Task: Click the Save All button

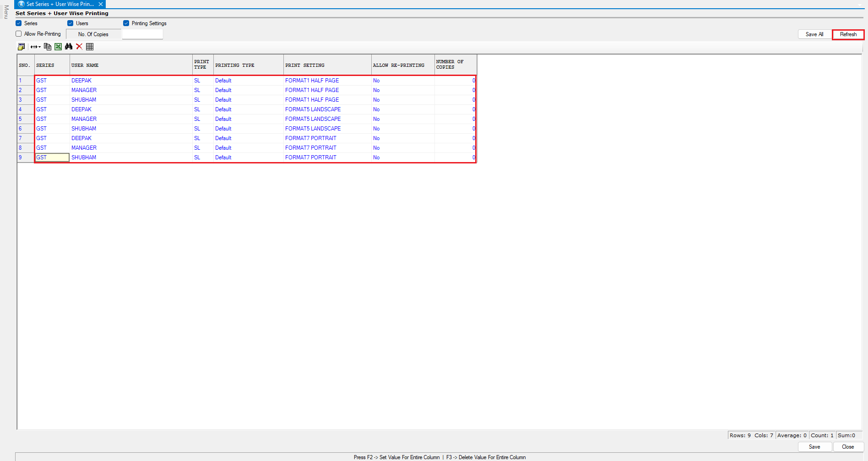Action: (x=814, y=34)
